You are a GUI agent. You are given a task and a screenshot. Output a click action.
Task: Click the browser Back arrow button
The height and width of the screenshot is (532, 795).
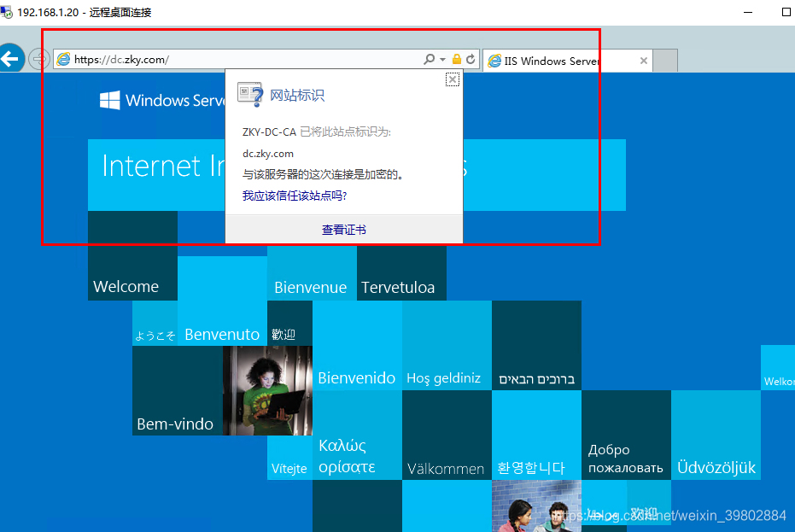11,58
